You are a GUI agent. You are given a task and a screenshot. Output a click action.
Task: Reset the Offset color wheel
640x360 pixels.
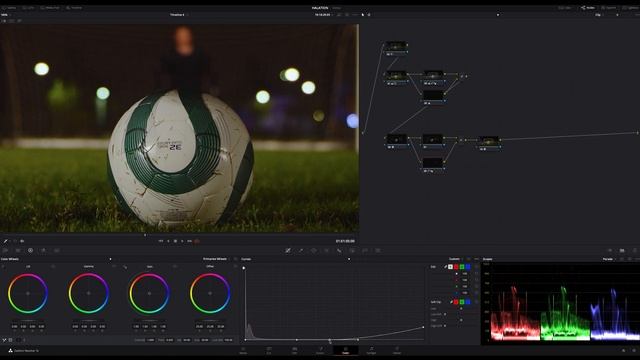235,267
